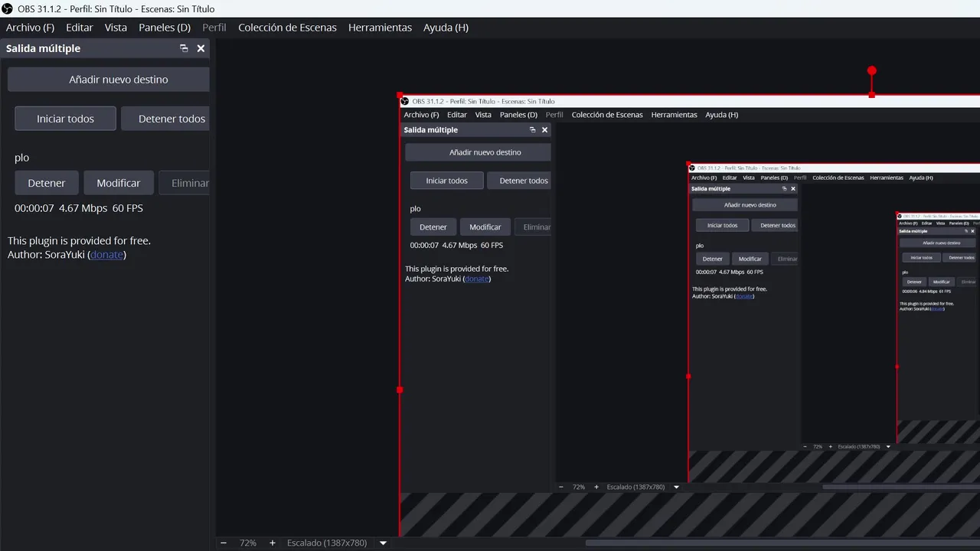Open the Herramientas menu
Image resolution: width=980 pixels, height=551 pixels.
380,28
